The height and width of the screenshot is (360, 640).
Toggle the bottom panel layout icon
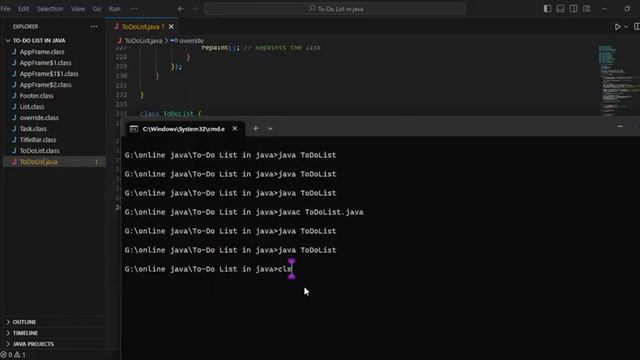[x=560, y=9]
